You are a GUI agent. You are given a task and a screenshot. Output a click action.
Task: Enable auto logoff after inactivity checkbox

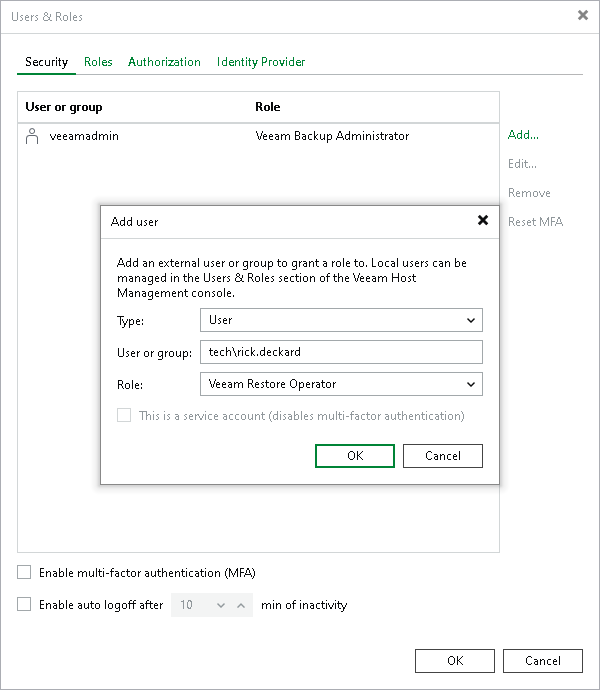point(24,604)
